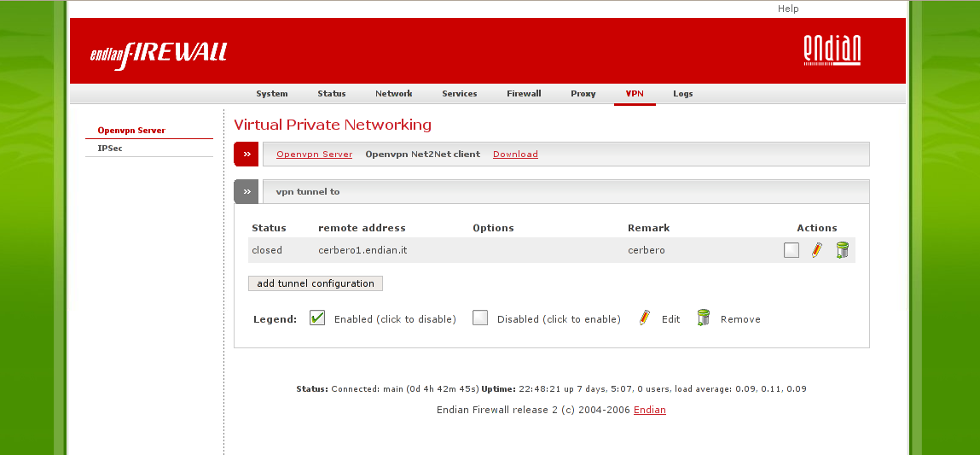Click the remote address column header
Image resolution: width=980 pixels, height=455 pixels.
362,228
